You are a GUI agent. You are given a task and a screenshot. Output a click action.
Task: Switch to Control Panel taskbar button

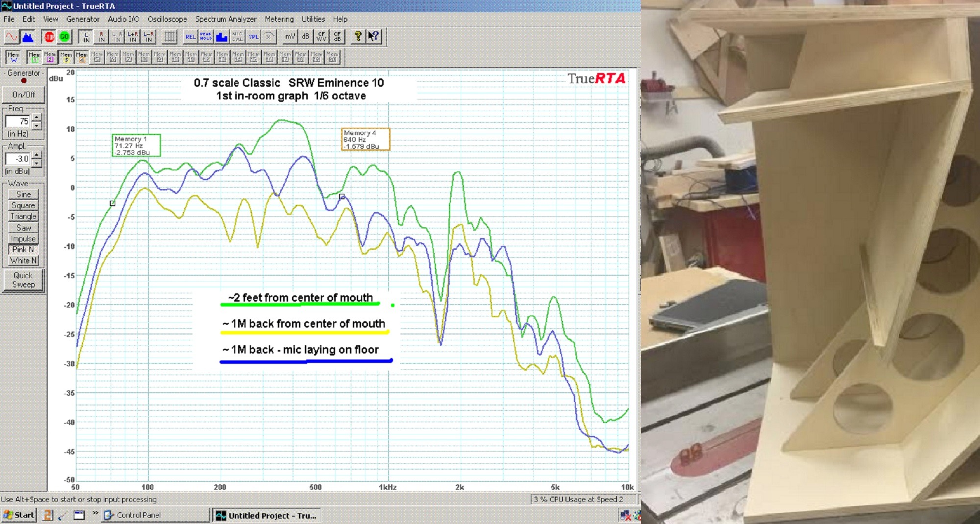pyautogui.click(x=156, y=515)
